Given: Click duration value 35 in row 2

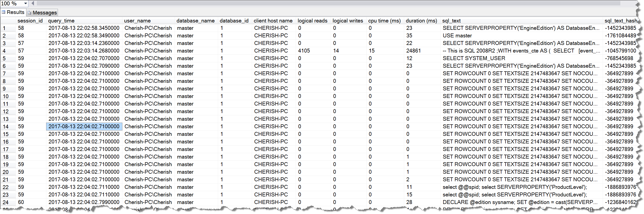Looking at the screenshot, I should tap(409, 36).
